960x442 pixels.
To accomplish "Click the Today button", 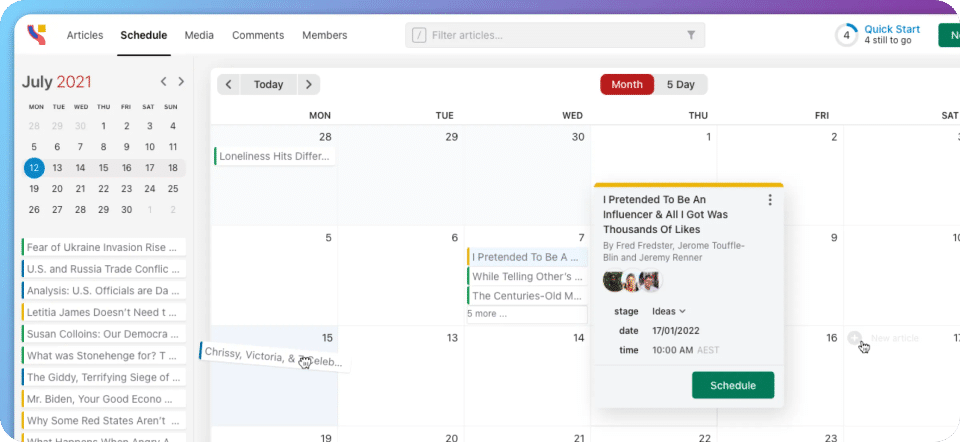I will (268, 84).
